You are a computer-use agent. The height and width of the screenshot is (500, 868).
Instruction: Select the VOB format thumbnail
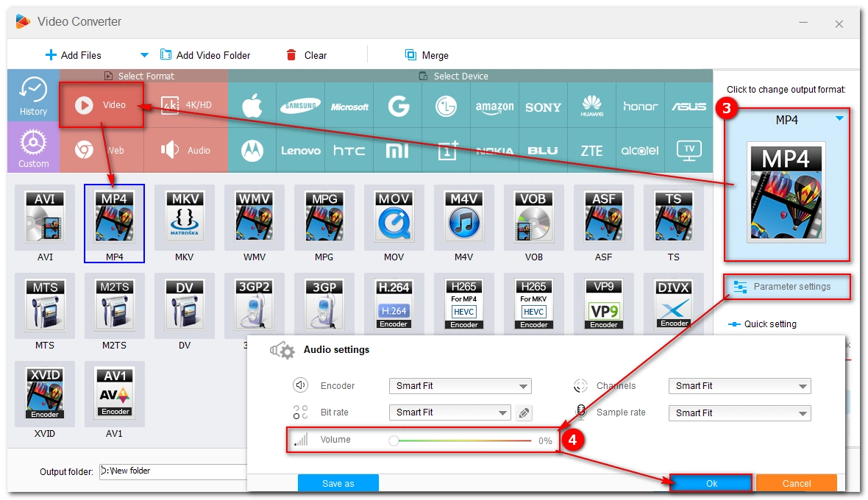(x=533, y=217)
